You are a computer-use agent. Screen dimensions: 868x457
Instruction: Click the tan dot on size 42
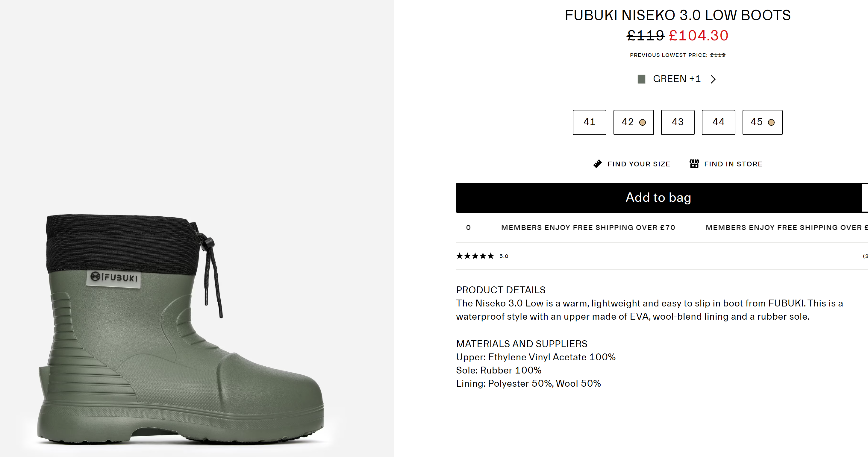(x=642, y=123)
